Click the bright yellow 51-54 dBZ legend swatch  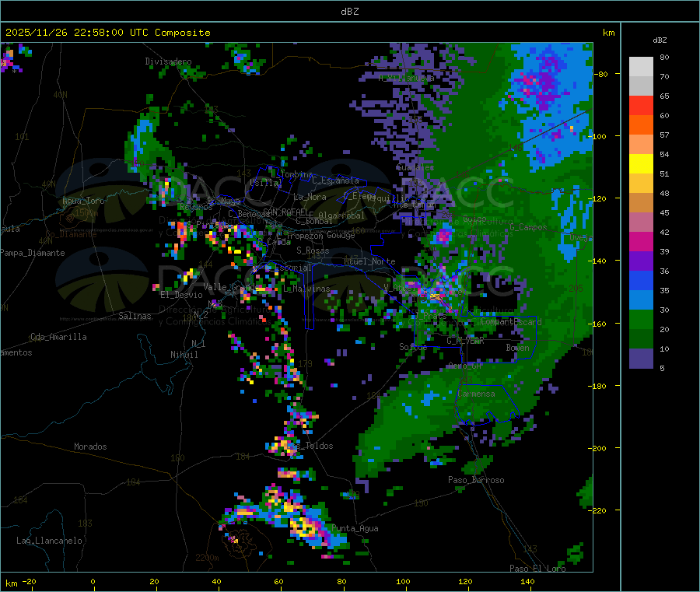point(641,164)
